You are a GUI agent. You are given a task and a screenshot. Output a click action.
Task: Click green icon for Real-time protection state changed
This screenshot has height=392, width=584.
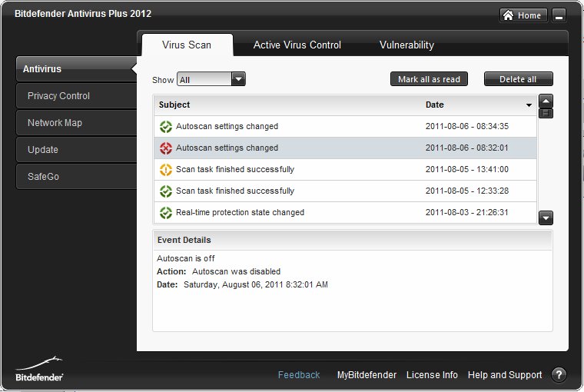[x=166, y=213]
